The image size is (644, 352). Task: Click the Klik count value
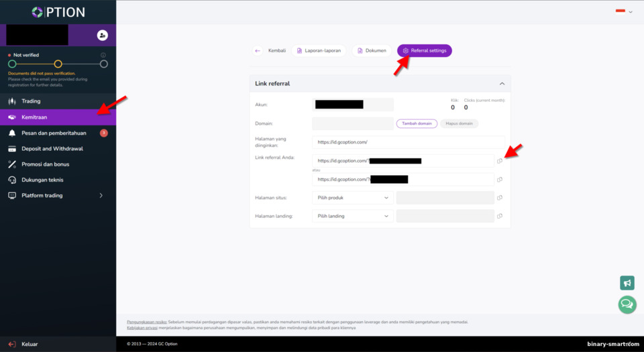point(453,107)
